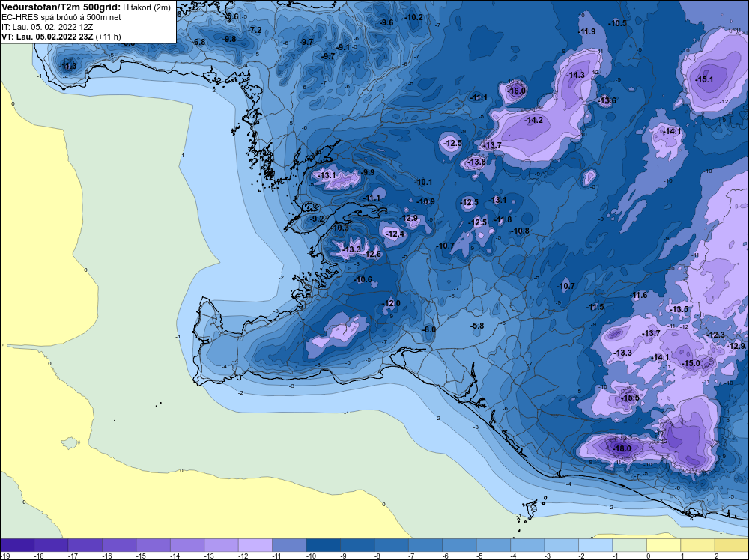Click the legend swatch between -15 and -14
The height and width of the screenshot is (560, 749).
153,545
